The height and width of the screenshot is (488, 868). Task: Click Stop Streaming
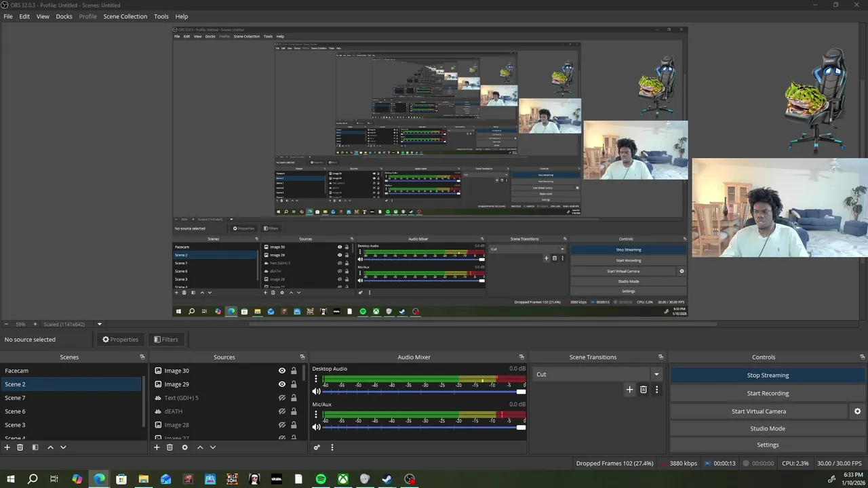(768, 375)
